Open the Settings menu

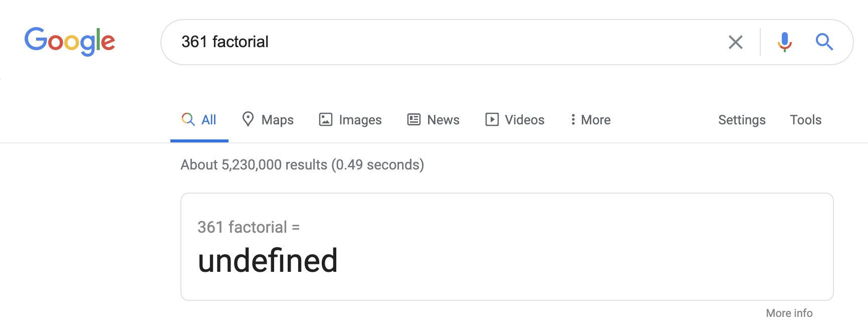click(742, 120)
